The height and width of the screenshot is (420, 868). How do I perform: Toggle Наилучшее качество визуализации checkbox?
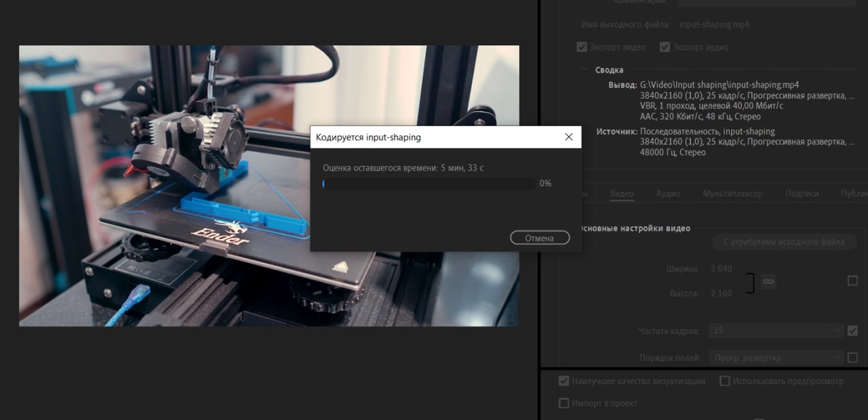pos(564,381)
